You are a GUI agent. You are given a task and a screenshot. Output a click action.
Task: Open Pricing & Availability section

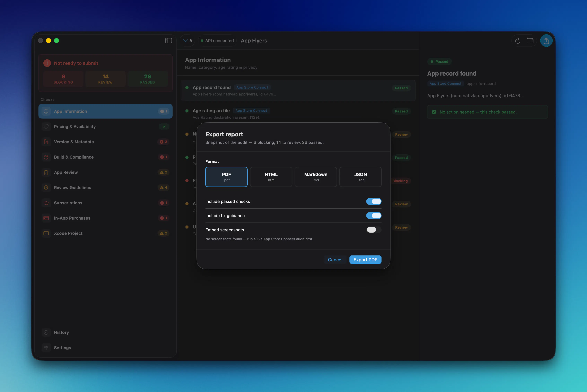[x=106, y=127]
